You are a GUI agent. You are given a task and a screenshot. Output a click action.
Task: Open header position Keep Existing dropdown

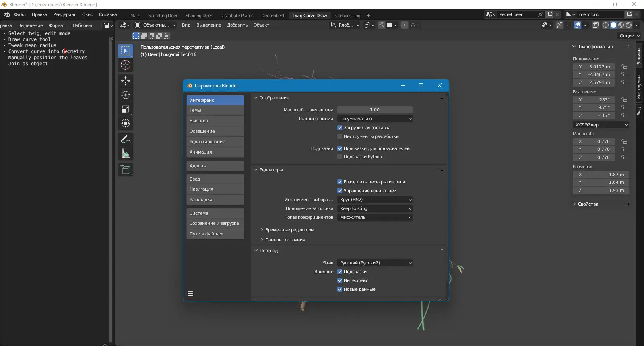click(375, 208)
